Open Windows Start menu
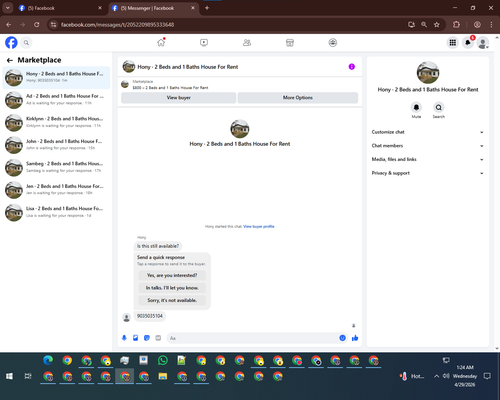 pyautogui.click(x=9, y=376)
